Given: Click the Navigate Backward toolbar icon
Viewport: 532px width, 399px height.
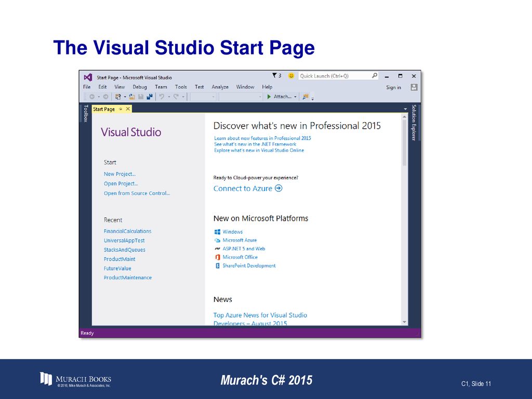Looking at the screenshot, I should tap(92, 97).
